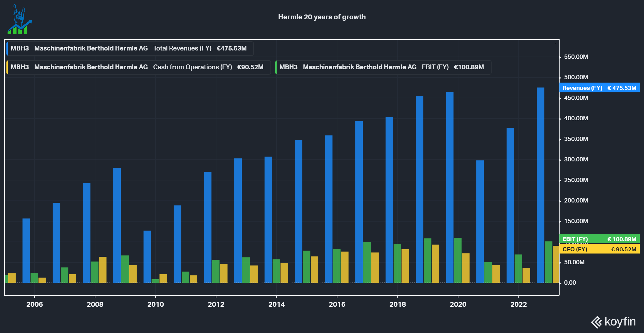Click the 350.00M y-axis label
The height and width of the screenshot is (333, 644).
tap(576, 139)
